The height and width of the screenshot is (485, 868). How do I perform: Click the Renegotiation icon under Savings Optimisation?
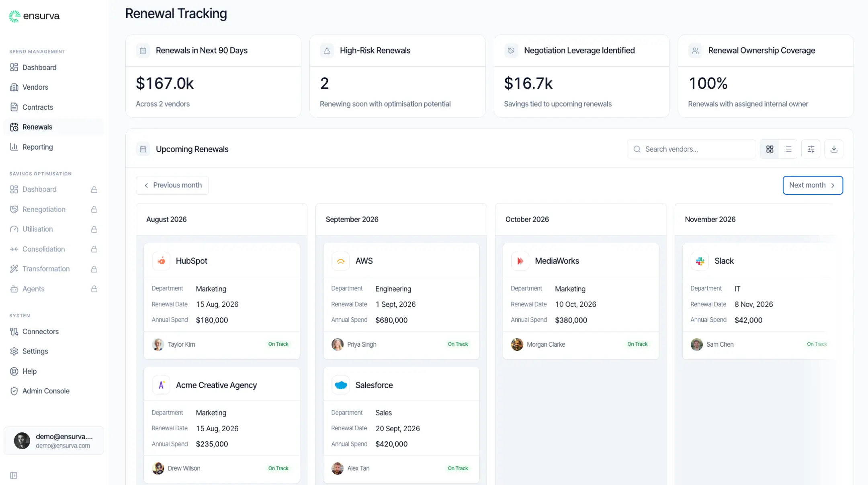[x=14, y=209]
